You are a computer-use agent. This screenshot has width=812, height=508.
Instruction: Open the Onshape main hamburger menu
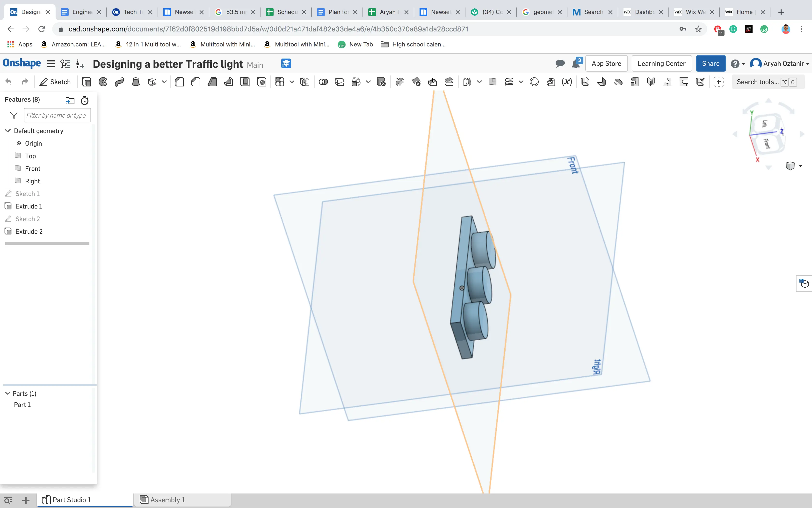pos(51,63)
